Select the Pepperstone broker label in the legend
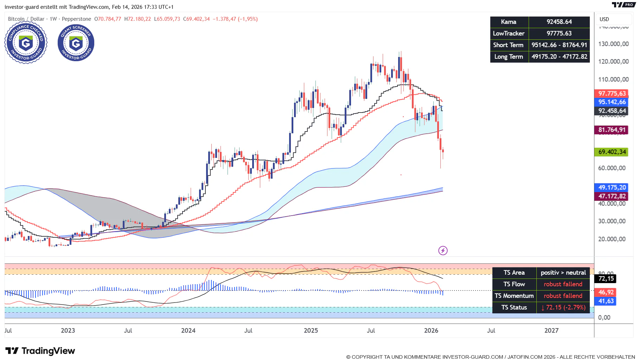Screen dimensions: 638x364 [77, 19]
